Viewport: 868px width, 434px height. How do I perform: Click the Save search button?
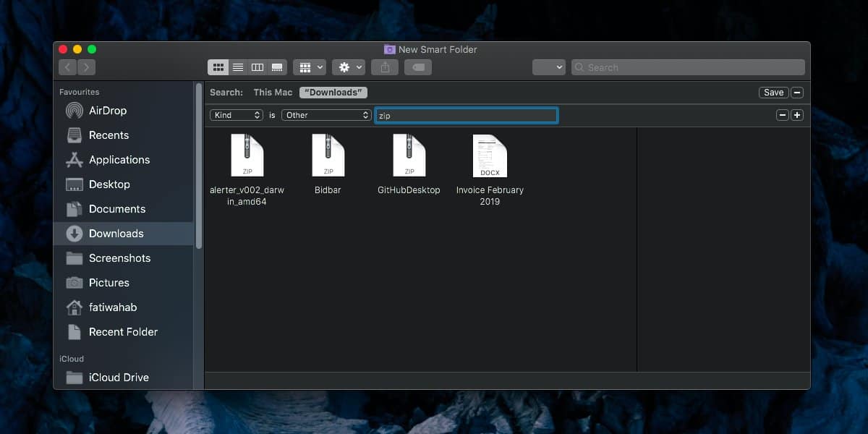click(773, 93)
